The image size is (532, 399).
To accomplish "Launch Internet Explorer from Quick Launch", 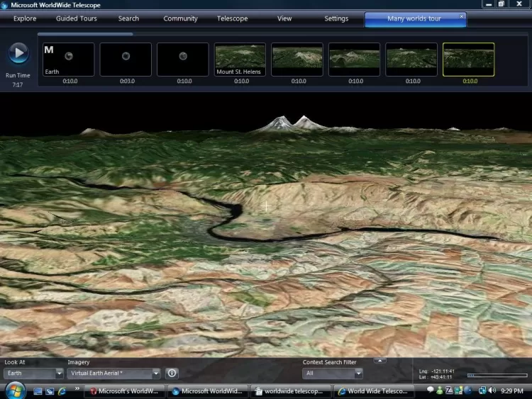I will tap(62, 390).
